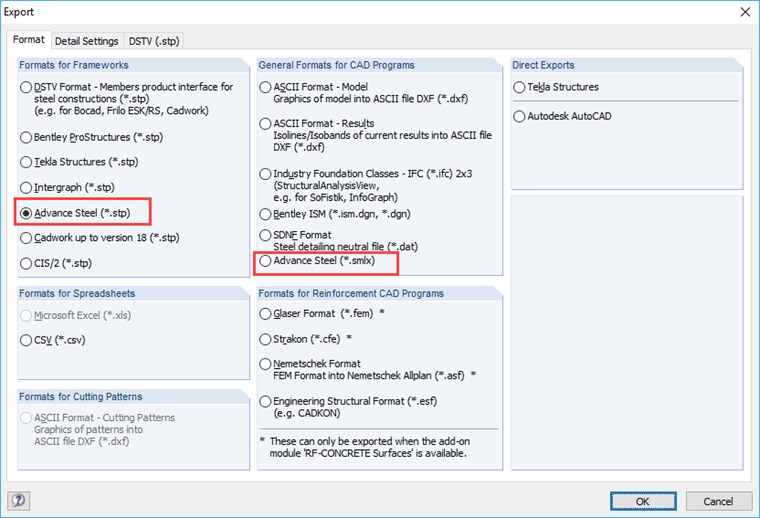The image size is (760, 518).
Task: Select Tekla Structures direct export option
Action: [519, 87]
